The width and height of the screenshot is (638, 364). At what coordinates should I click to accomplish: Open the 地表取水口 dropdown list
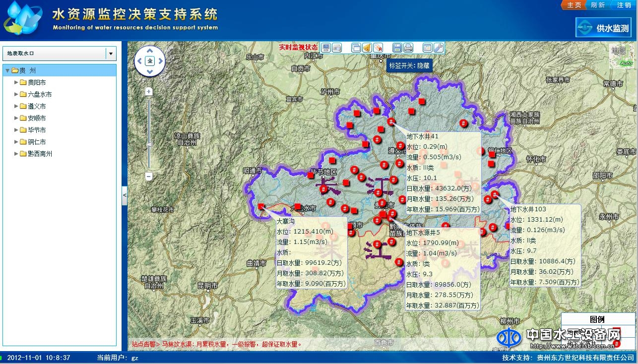point(111,54)
